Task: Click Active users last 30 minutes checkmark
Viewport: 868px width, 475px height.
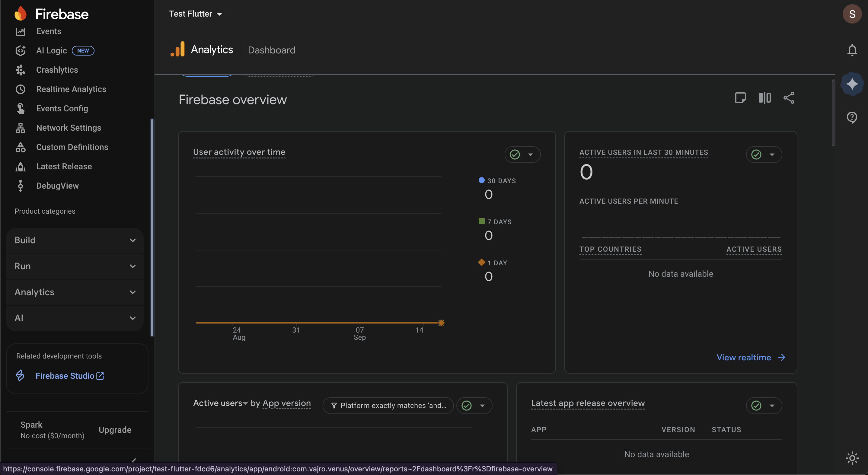Action: [x=756, y=155]
